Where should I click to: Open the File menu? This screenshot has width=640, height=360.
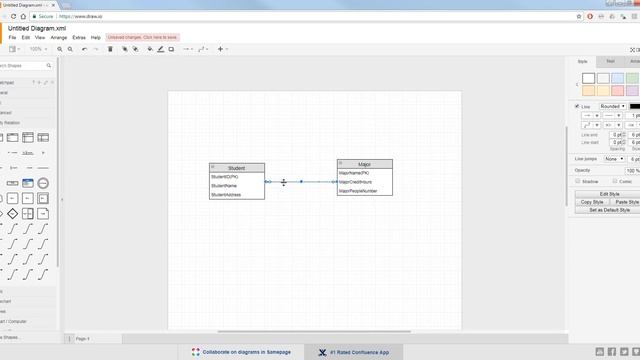[13, 38]
